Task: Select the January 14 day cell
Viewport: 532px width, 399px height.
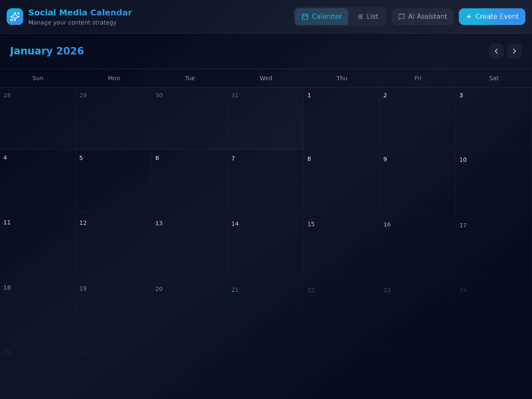Action: (266, 247)
